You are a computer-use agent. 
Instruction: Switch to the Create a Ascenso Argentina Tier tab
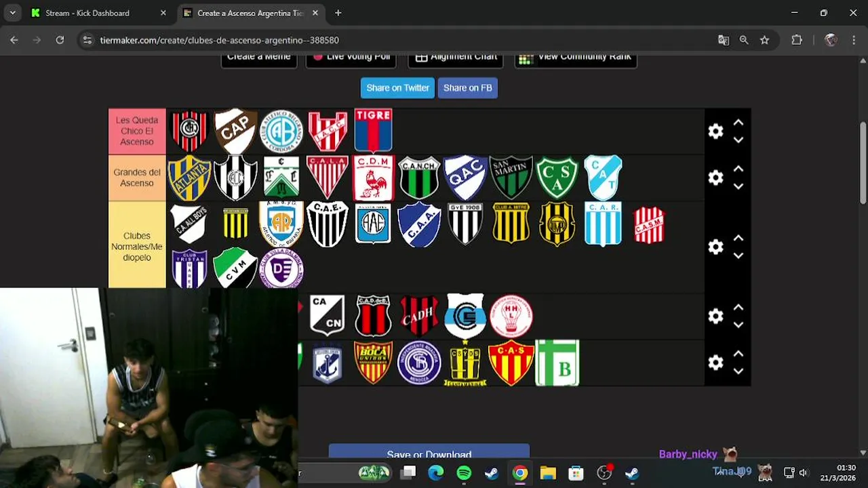coord(251,13)
